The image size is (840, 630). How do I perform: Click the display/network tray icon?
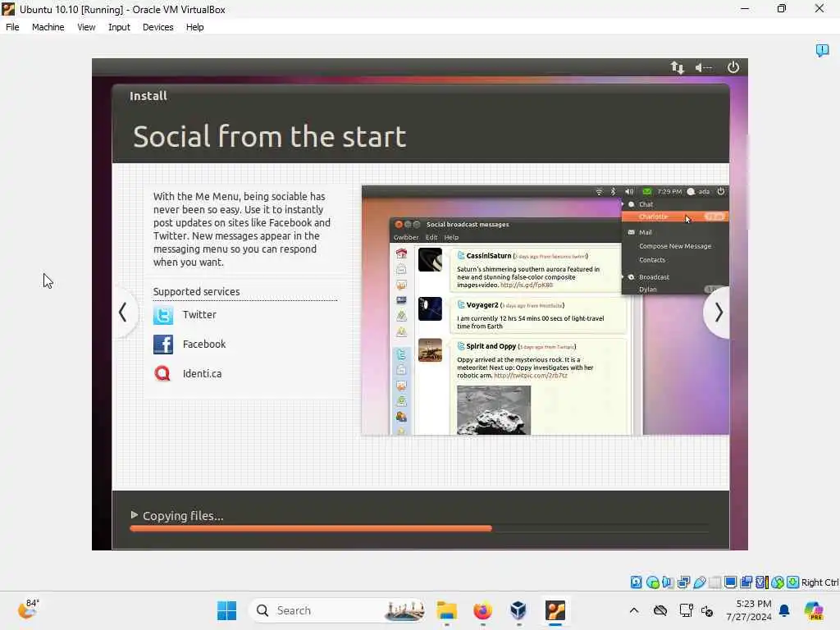686,610
